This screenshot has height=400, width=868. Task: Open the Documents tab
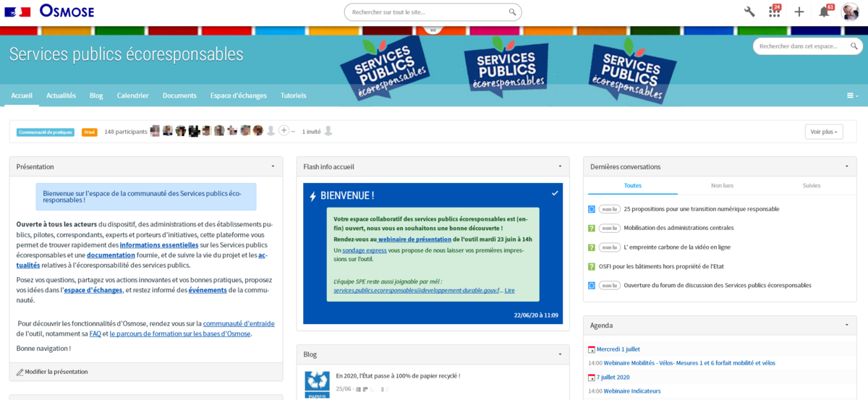tap(179, 95)
